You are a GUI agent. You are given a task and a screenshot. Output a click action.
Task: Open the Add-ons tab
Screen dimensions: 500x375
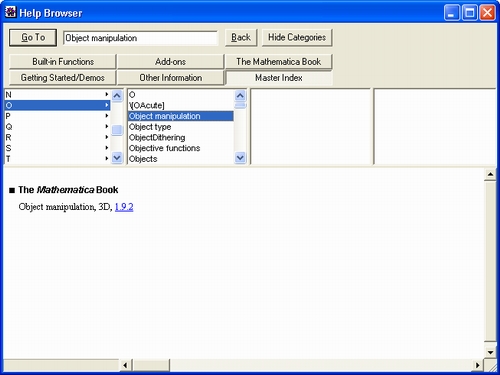(170, 62)
